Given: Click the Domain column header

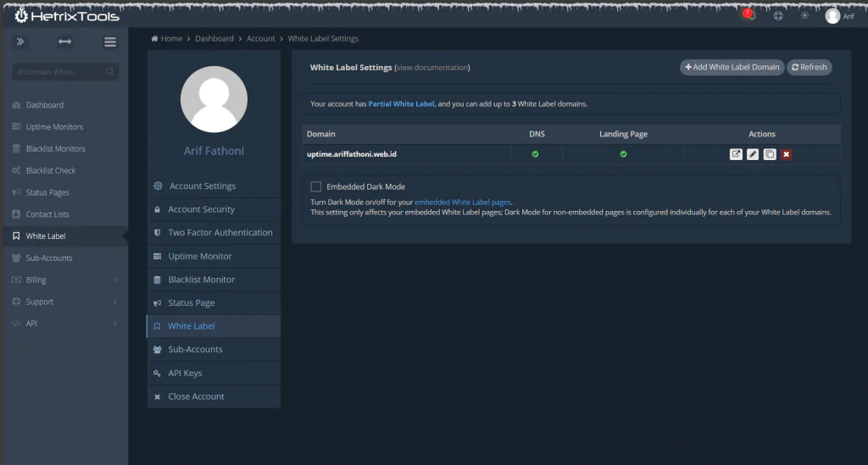Looking at the screenshot, I should [x=321, y=134].
